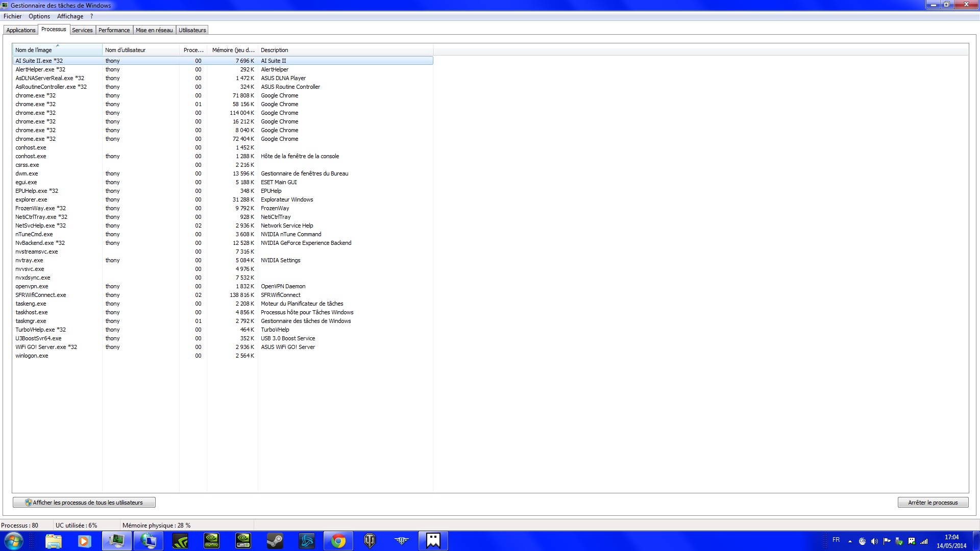Screen dimensions: 980x551
Task: Open the Options menu
Action: 39,16
